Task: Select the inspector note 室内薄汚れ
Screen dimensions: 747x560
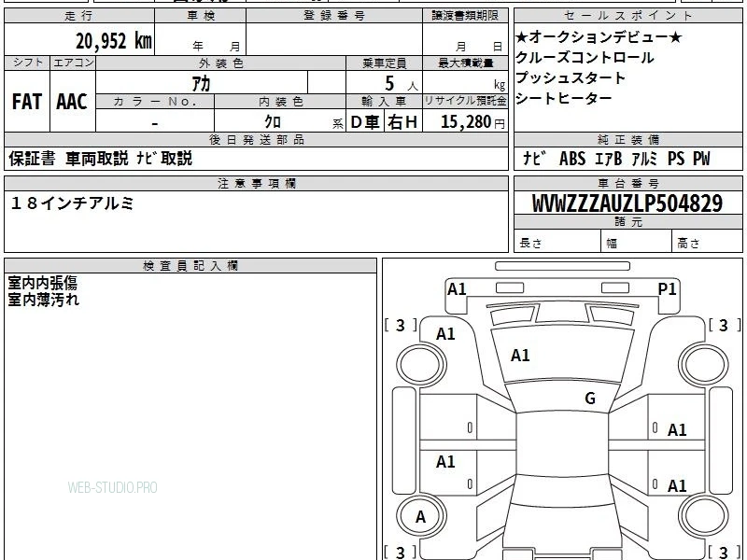Action: pyautogui.click(x=43, y=300)
